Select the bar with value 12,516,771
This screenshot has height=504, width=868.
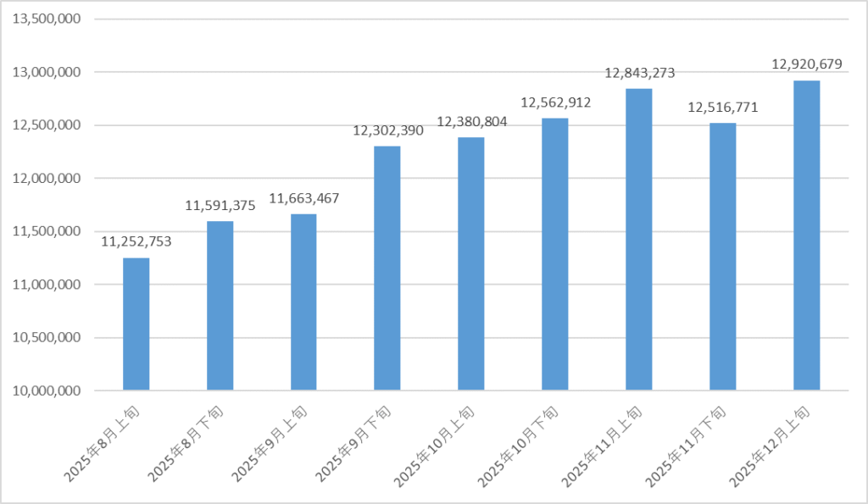click(723, 256)
